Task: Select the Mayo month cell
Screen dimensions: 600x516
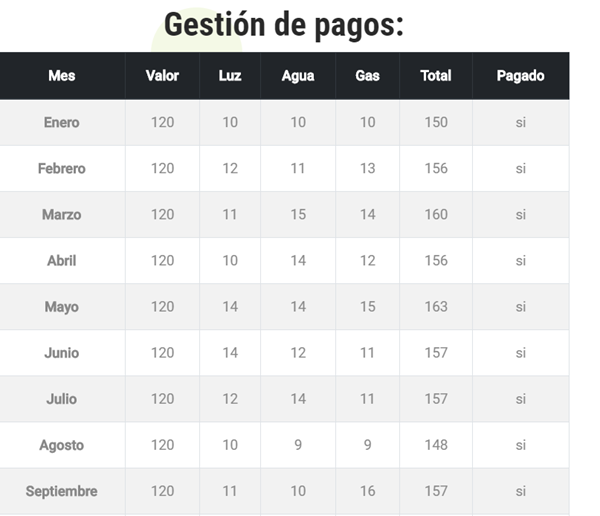Action: (x=62, y=307)
